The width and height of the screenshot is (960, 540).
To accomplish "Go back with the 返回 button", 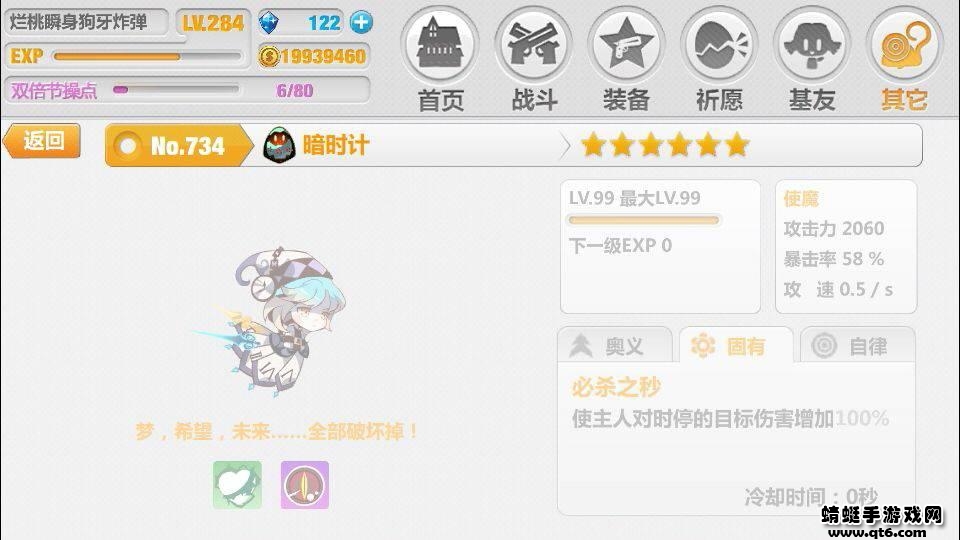I will tap(42, 141).
